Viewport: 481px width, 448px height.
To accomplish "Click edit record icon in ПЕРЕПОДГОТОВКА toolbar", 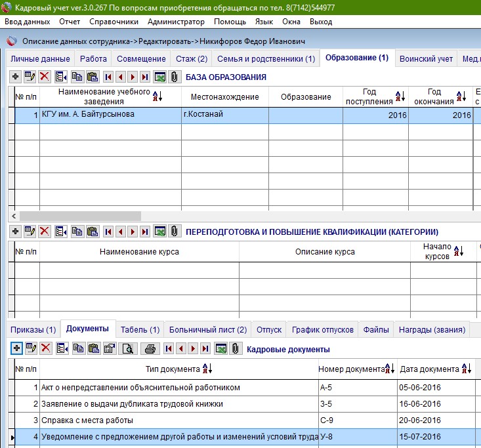I will [30, 231].
